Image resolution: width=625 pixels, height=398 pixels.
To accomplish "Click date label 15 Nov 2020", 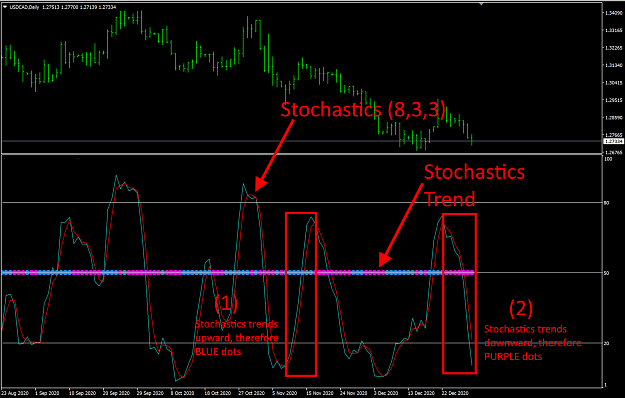I will (319, 393).
